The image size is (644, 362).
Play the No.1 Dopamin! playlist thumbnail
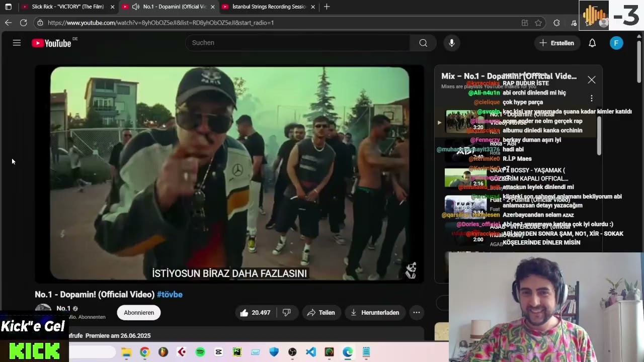[x=465, y=122]
